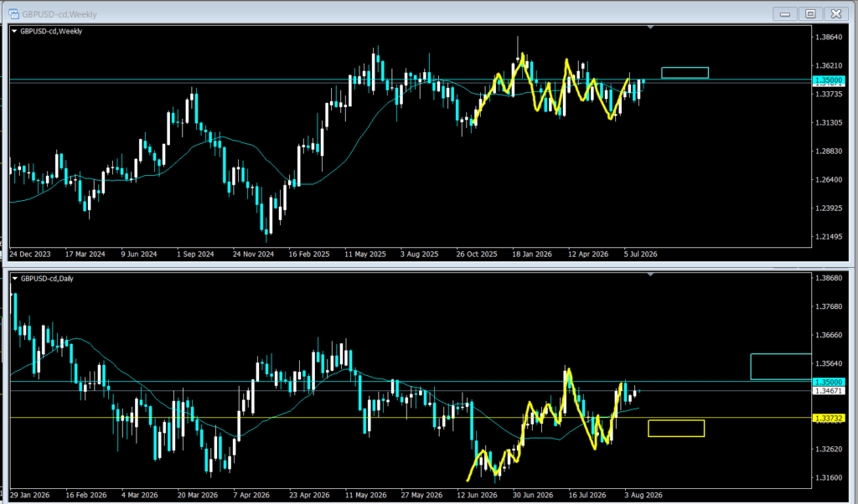This screenshot has width=858, height=504.
Task: Select the cyan rectangle object on the Daily chart
Action: [781, 366]
